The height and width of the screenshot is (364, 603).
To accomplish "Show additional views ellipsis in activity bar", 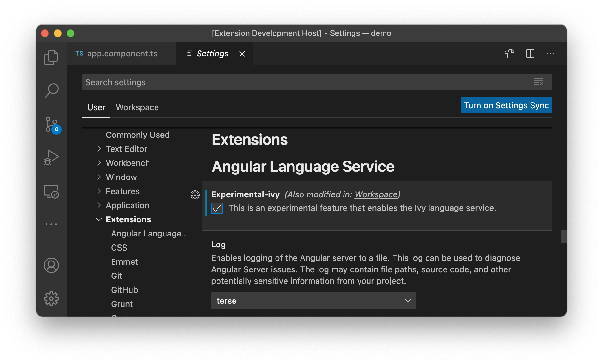I will click(x=51, y=224).
